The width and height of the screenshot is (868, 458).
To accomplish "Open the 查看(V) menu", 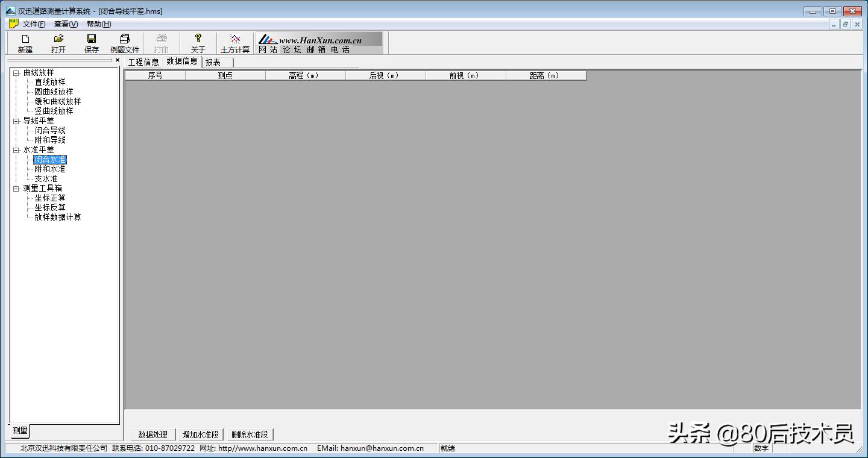I will point(66,24).
